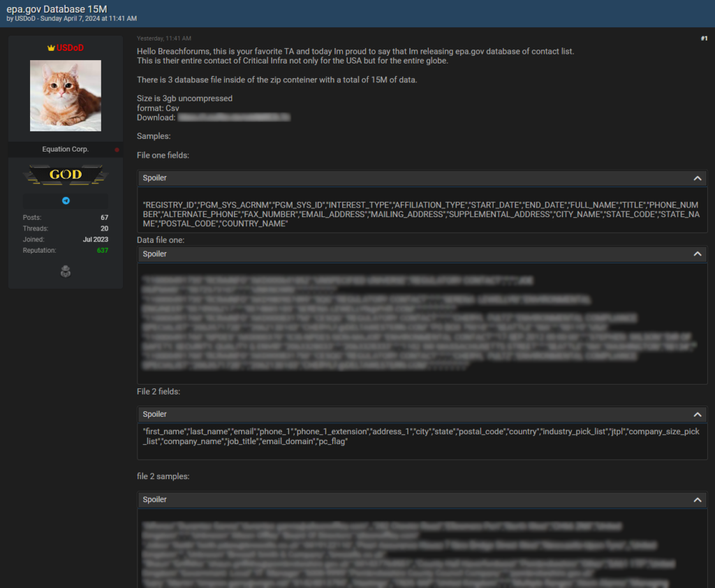Click the Posts count 67
This screenshot has height=588, width=715.
coord(105,218)
